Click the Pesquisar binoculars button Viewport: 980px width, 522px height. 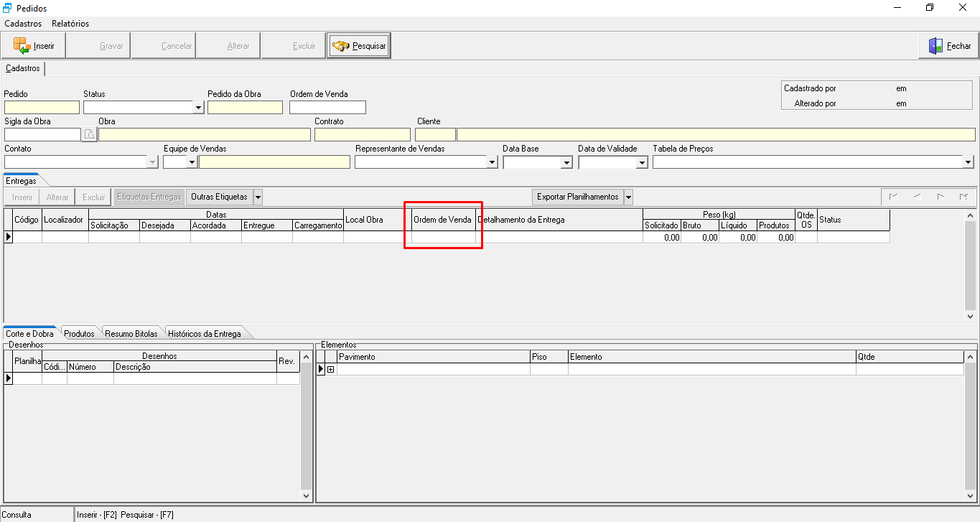pos(358,46)
